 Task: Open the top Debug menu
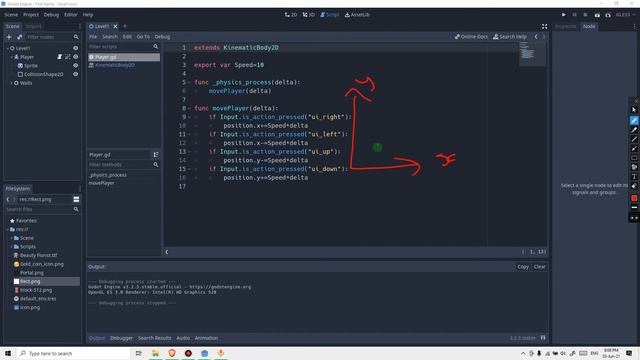point(51,15)
